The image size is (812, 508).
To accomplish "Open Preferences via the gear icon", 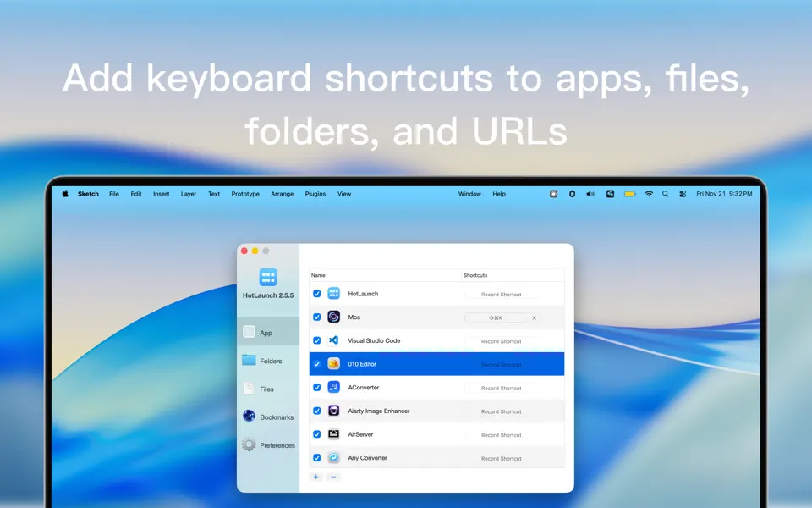I will tap(250, 444).
